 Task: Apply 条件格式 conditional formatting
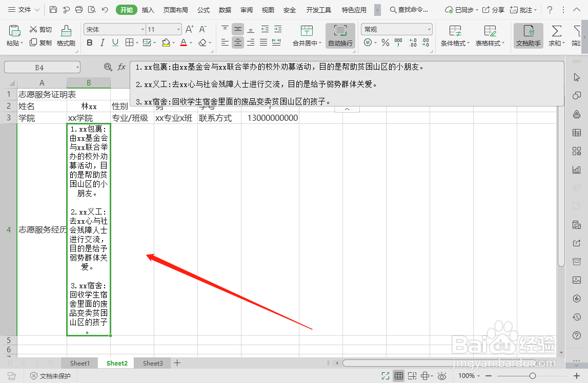(455, 36)
